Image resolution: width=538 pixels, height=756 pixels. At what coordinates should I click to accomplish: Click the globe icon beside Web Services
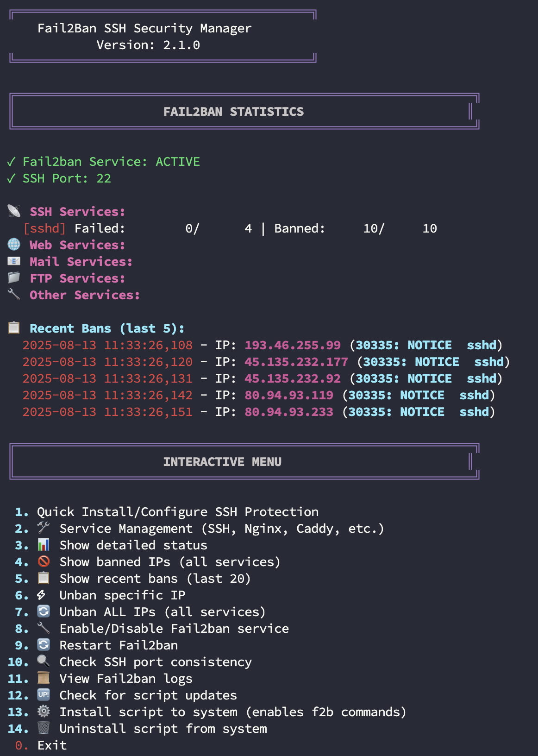click(14, 245)
